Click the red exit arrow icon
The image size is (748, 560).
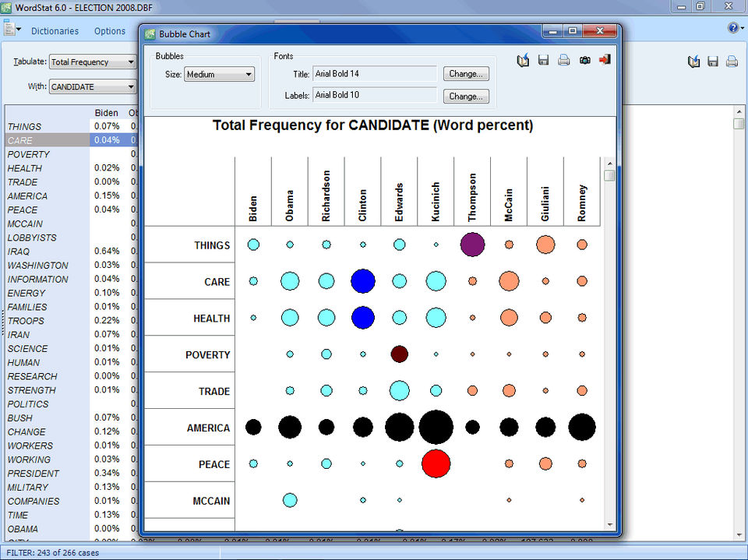[605, 60]
